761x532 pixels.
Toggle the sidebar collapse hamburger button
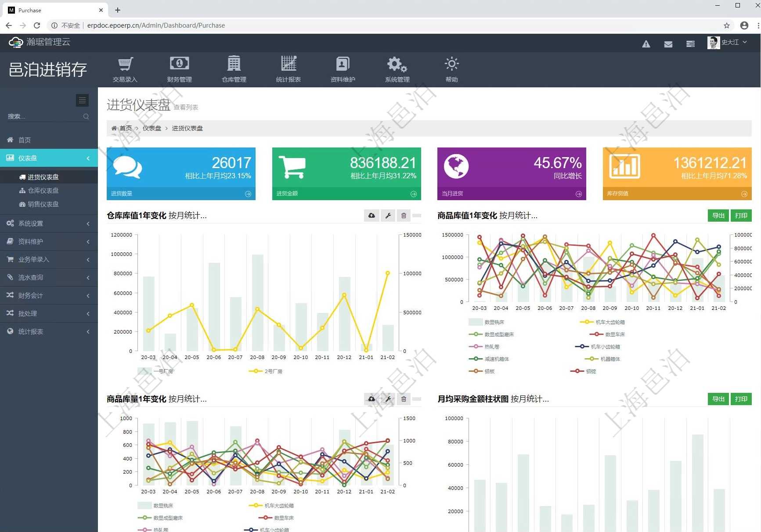pyautogui.click(x=82, y=100)
